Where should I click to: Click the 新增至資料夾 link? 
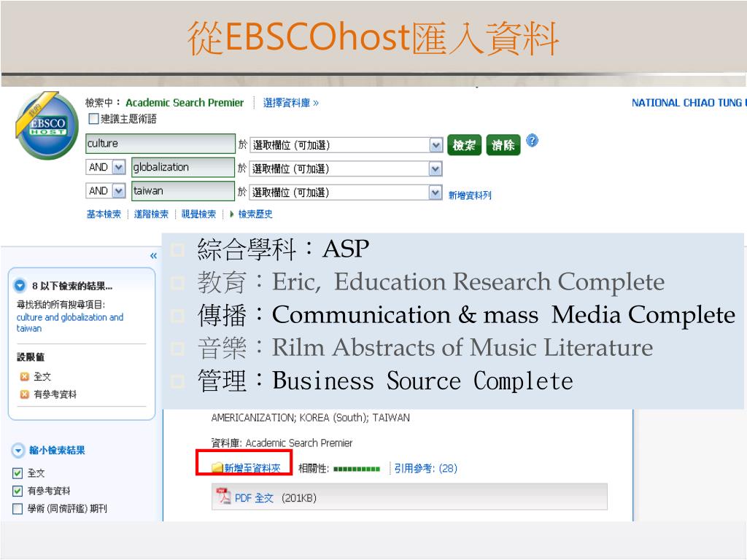(252, 468)
